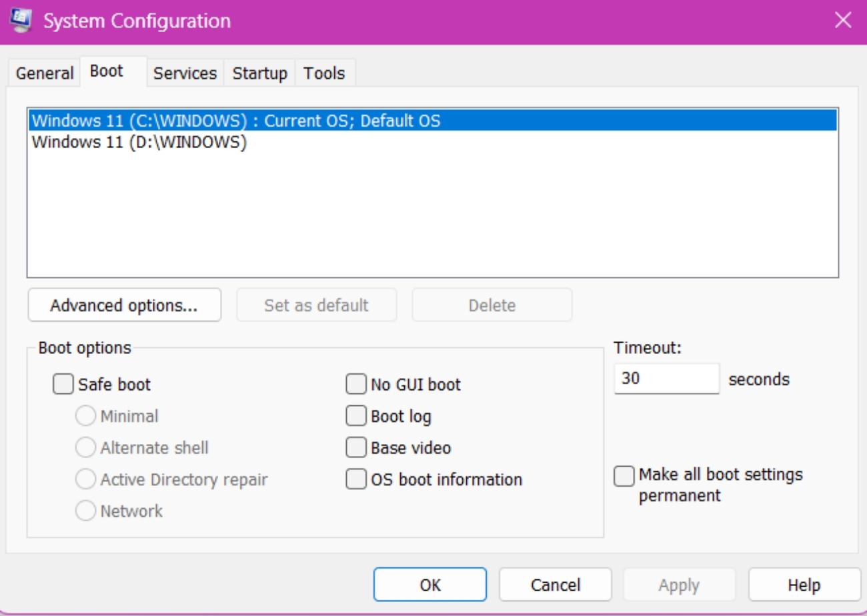867x616 pixels.
Task: Open the Services tab
Action: coord(185,73)
